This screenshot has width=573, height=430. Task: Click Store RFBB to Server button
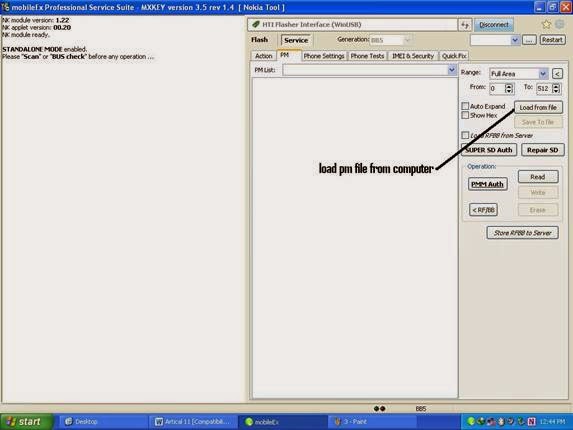523,233
